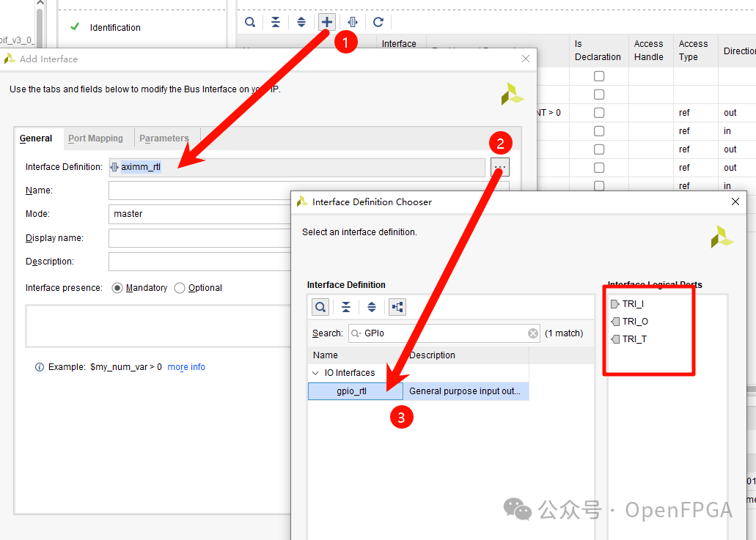
Task: Select the Optional radio button
Action: point(180,288)
